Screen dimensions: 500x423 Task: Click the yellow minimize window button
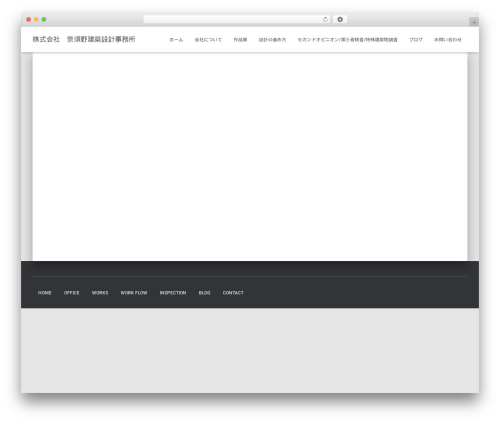point(36,19)
